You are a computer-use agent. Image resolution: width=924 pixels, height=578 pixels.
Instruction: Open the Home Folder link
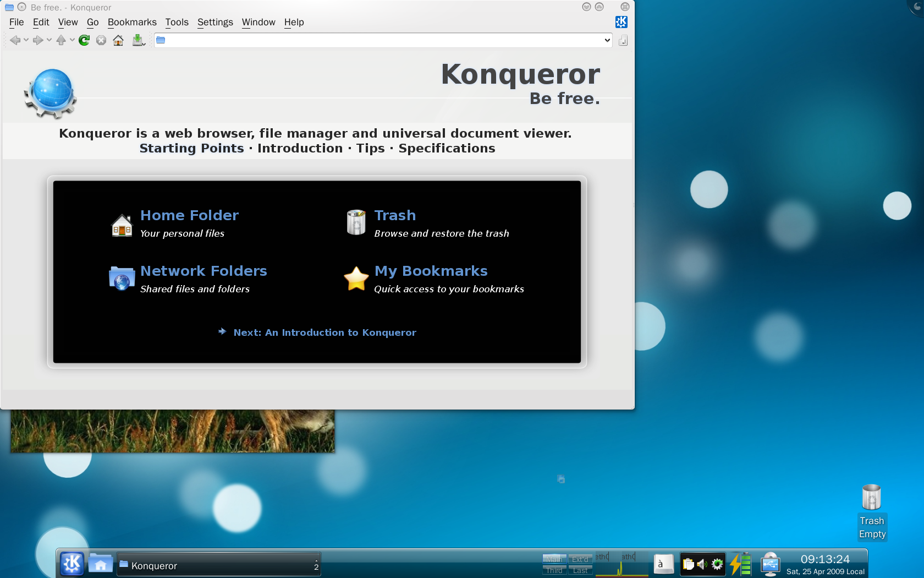pos(189,215)
